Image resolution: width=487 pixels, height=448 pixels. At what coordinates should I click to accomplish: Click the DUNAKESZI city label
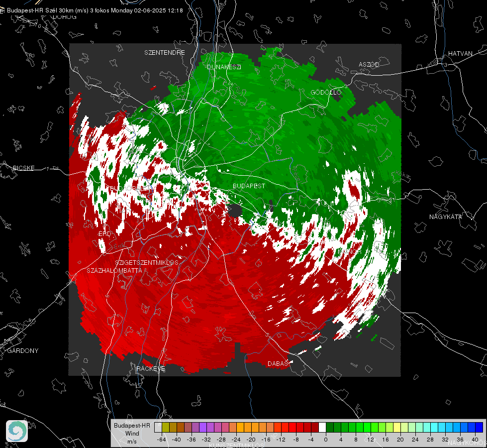point(224,67)
